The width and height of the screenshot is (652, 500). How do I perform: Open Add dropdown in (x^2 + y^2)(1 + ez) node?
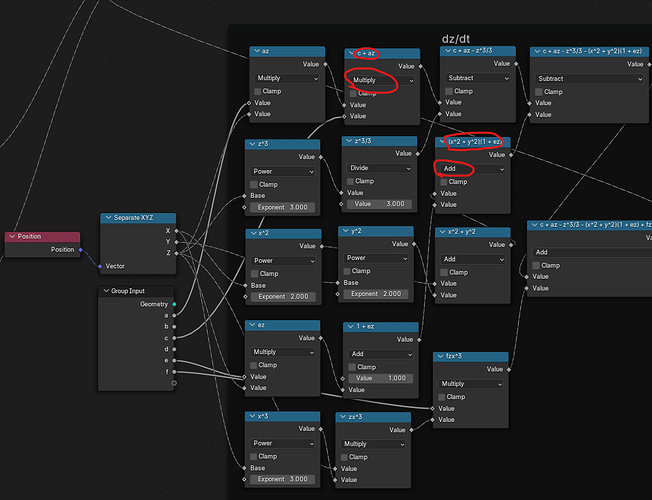coord(473,169)
